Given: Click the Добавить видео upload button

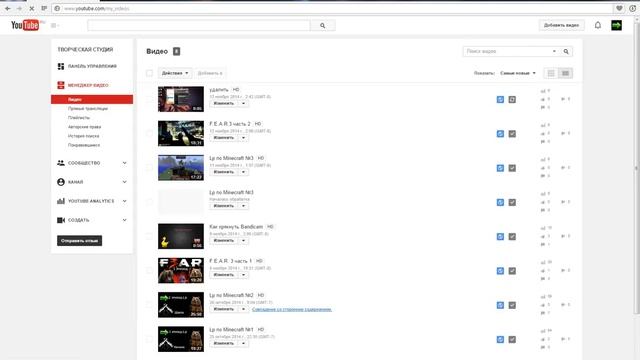Looking at the screenshot, I should click(561, 25).
